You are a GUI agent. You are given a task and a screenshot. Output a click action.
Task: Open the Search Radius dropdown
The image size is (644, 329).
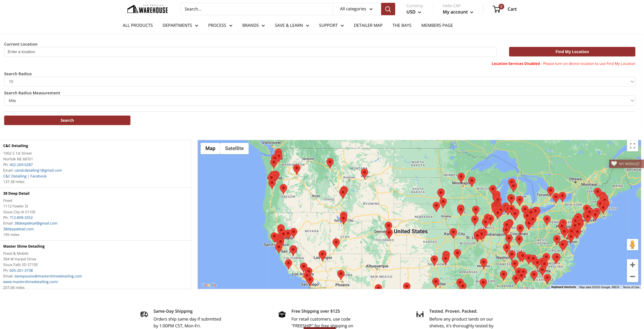click(x=319, y=82)
